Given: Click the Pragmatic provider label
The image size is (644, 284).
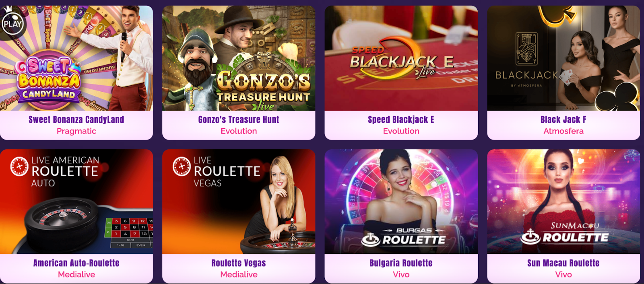Looking at the screenshot, I should 76,131.
